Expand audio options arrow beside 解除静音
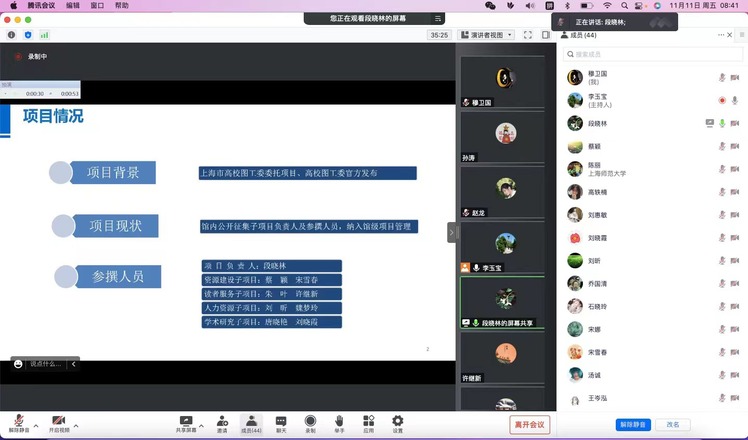This screenshot has height=440, width=748. (36, 426)
